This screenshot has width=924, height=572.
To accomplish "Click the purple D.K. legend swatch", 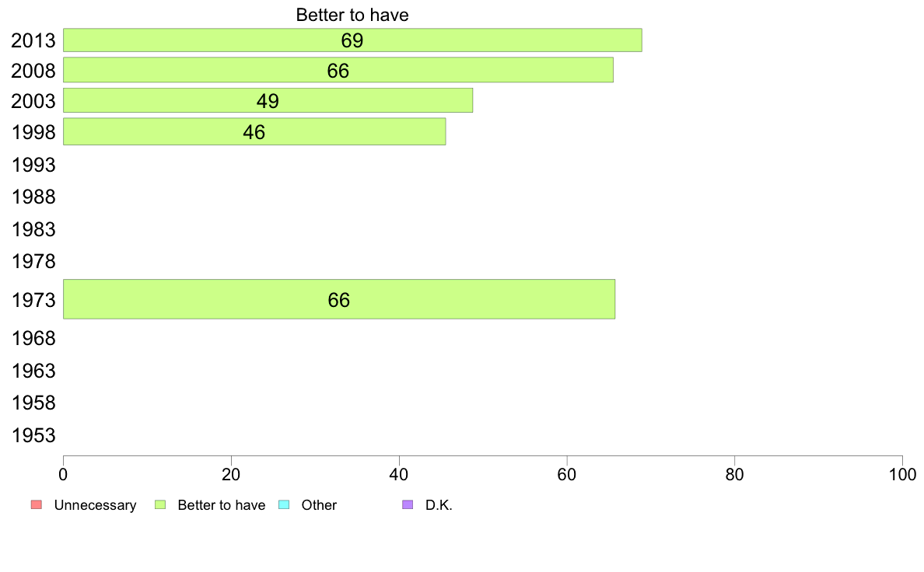I will click(x=408, y=505).
